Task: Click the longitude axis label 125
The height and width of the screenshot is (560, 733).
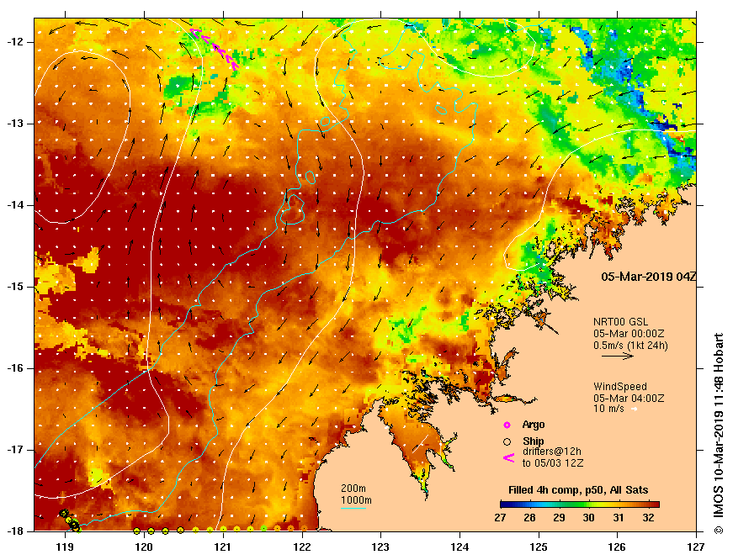Action: [x=539, y=547]
